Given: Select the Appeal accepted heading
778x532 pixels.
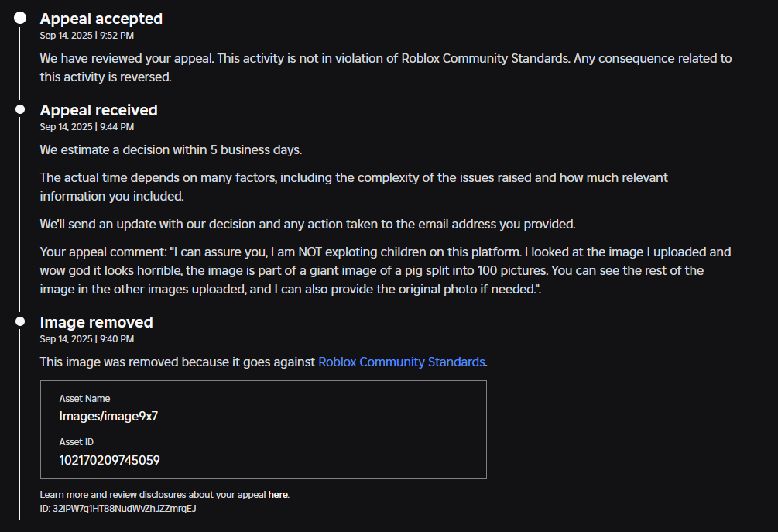Looking at the screenshot, I should point(101,19).
